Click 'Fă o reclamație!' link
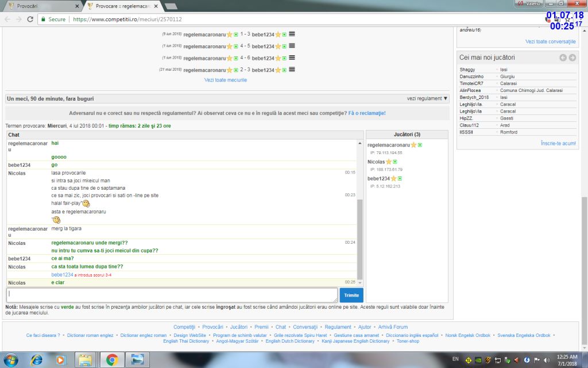This screenshot has height=368, width=588. pyautogui.click(x=367, y=113)
